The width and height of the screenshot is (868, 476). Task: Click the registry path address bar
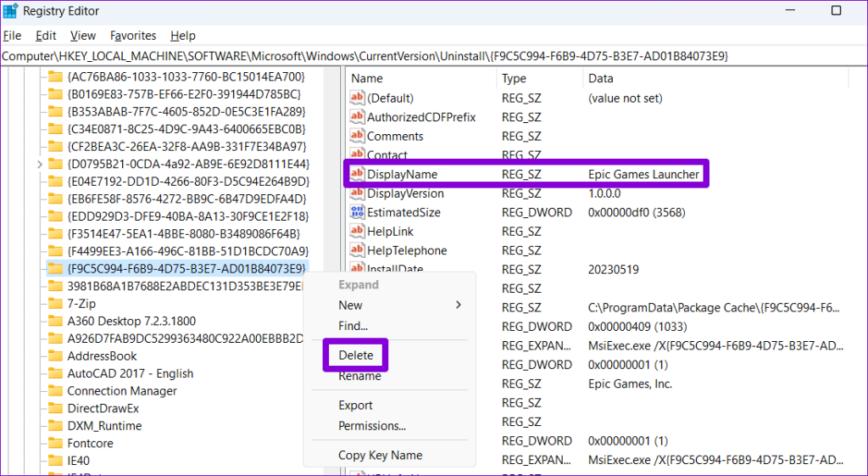(434, 56)
